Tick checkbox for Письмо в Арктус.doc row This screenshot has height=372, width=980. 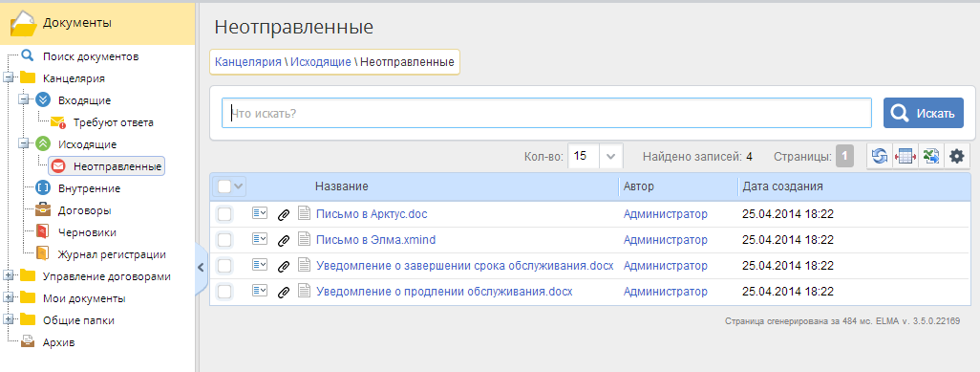(224, 214)
